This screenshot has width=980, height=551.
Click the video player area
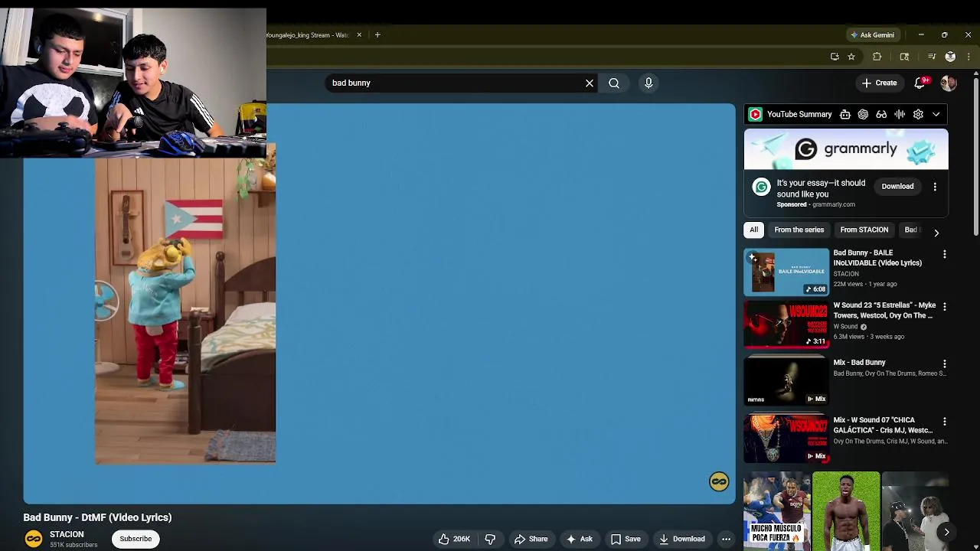pos(379,303)
